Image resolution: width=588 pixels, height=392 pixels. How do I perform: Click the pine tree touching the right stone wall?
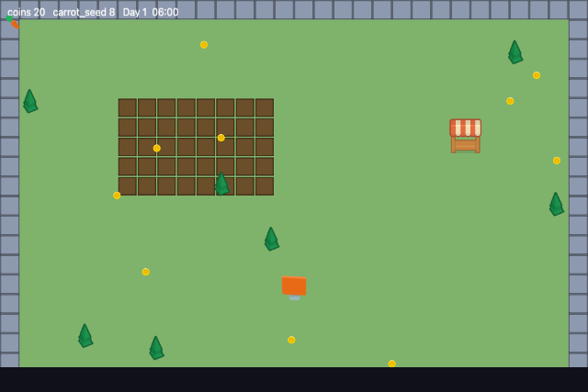(x=557, y=204)
